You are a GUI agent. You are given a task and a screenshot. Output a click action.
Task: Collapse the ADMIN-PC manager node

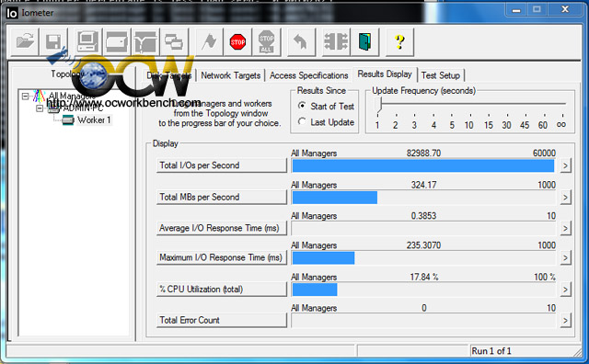pyautogui.click(x=40, y=108)
